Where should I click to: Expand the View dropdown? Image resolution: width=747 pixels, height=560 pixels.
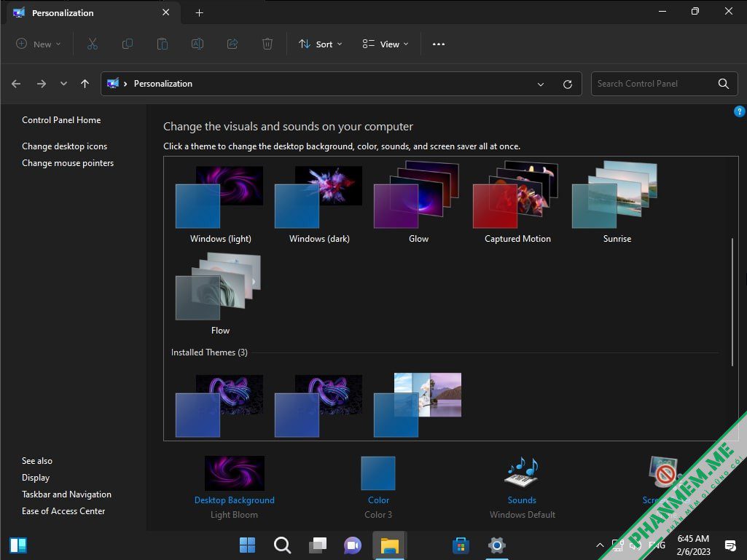(x=386, y=44)
